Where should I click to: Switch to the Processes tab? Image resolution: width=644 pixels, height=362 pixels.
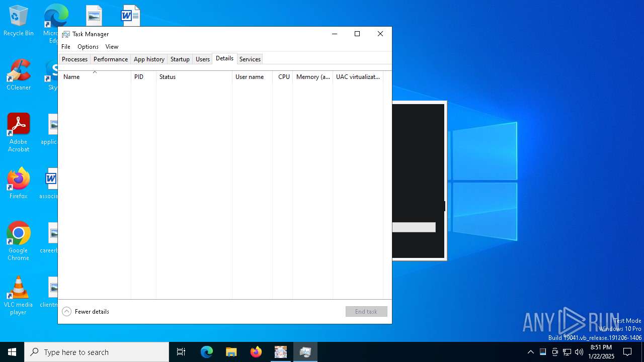tap(74, 59)
